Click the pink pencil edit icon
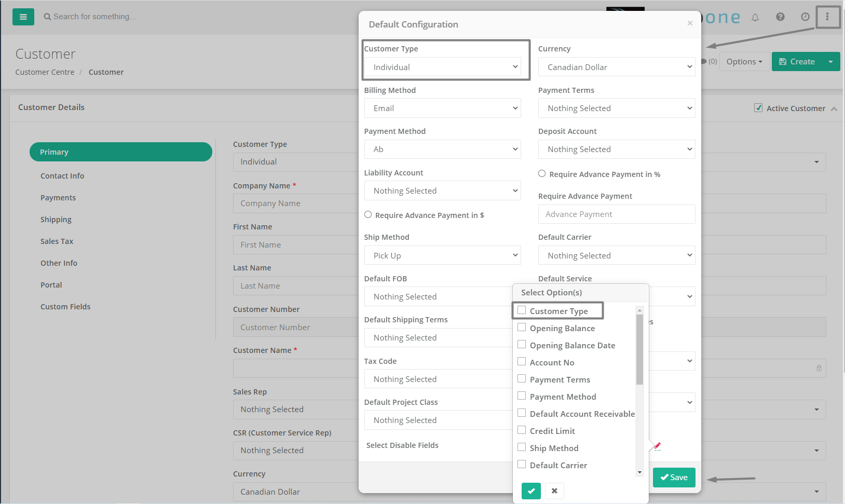 [657, 446]
